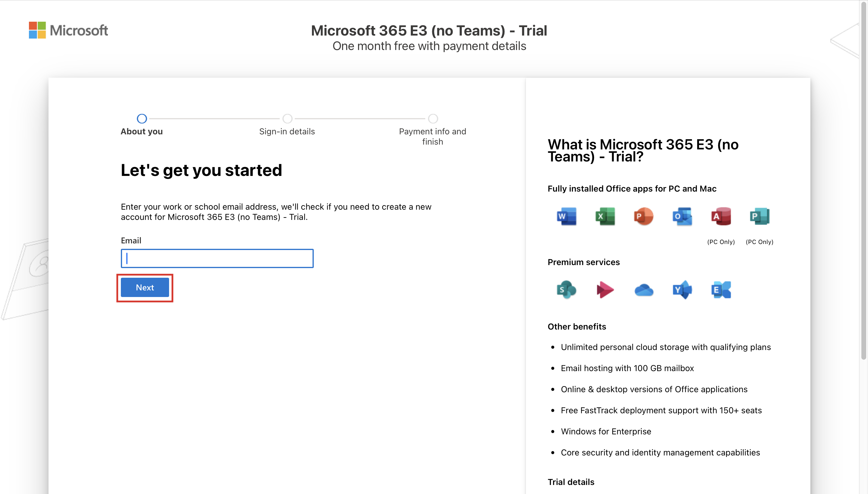This screenshot has width=868, height=494.
Task: Click the Stream service icon
Action: pyautogui.click(x=605, y=290)
